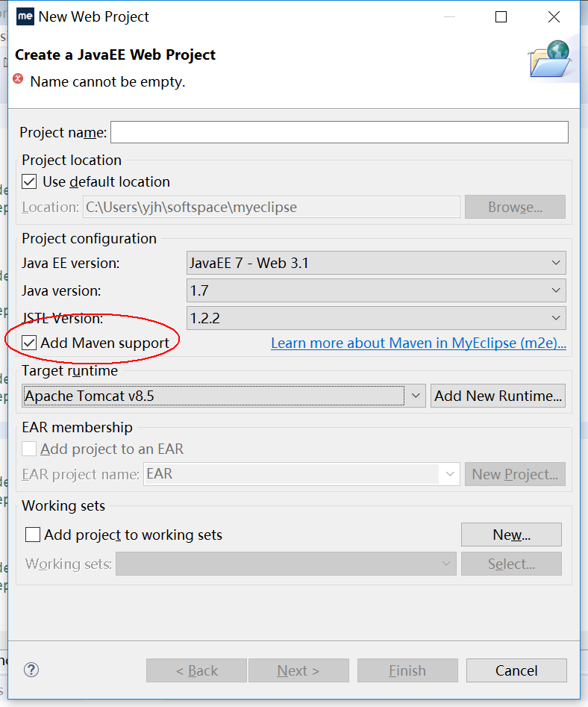This screenshot has height=707, width=588.
Task: Click the 'Target runtime' group label
Action: point(70,370)
